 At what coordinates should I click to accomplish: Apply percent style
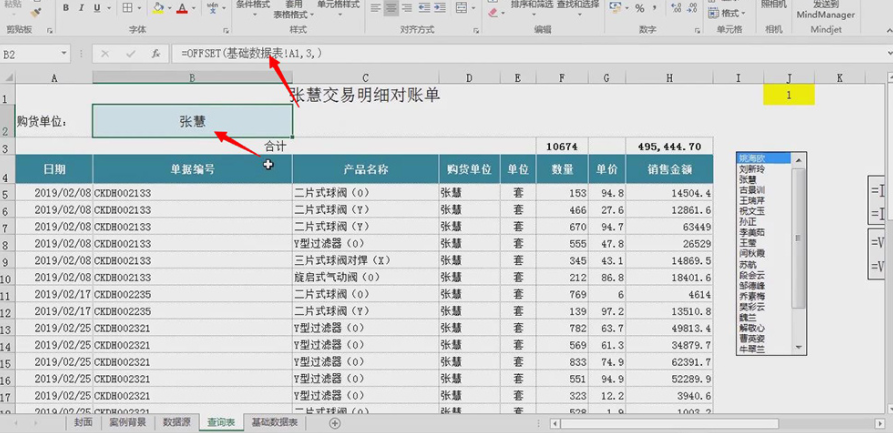click(640, 8)
